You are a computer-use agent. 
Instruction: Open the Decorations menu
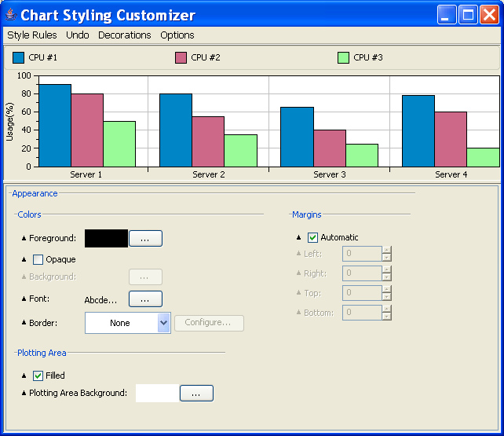click(124, 35)
